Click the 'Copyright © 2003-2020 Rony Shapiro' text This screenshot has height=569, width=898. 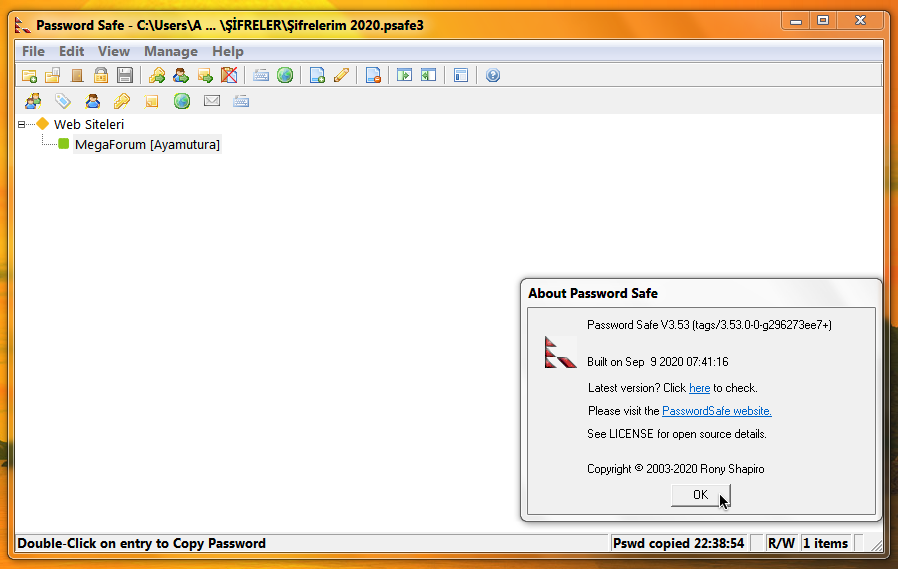click(x=675, y=469)
